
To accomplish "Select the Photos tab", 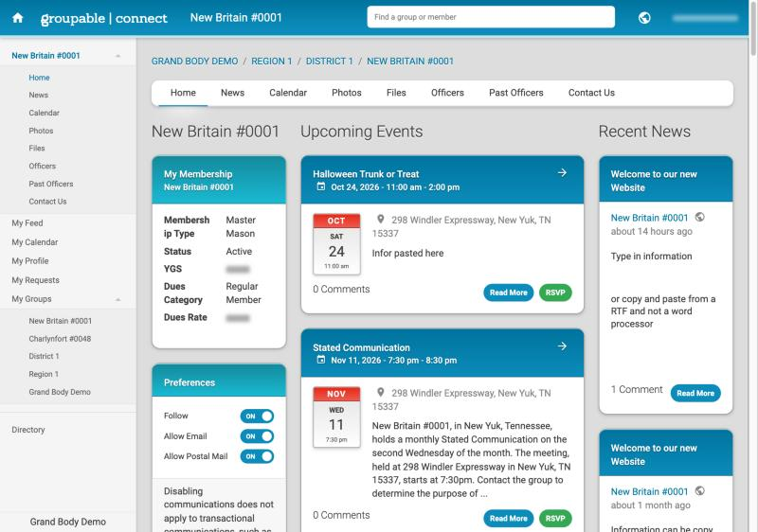I will (x=347, y=93).
